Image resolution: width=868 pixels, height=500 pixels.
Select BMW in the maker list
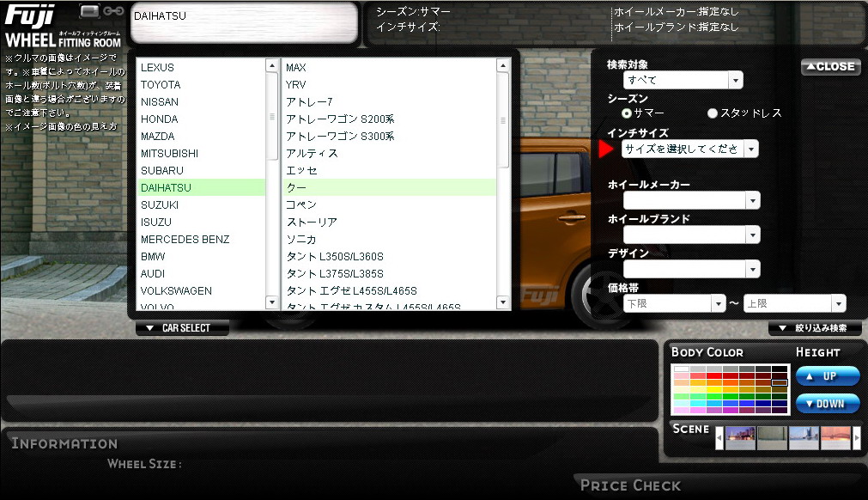point(202,256)
